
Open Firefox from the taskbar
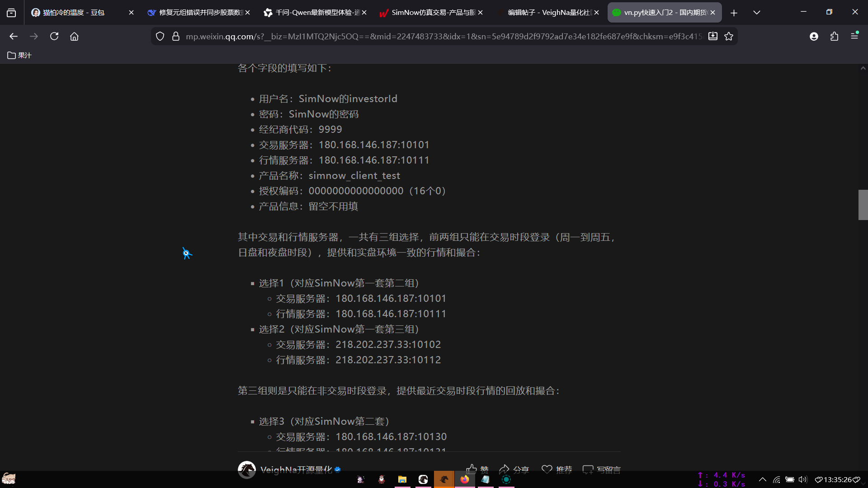464,479
